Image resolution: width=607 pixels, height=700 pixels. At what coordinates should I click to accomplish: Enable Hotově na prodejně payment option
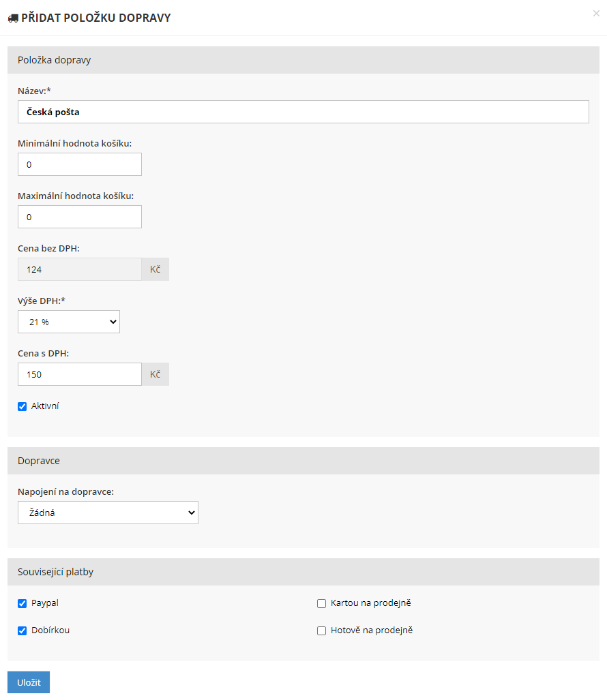[x=322, y=630]
